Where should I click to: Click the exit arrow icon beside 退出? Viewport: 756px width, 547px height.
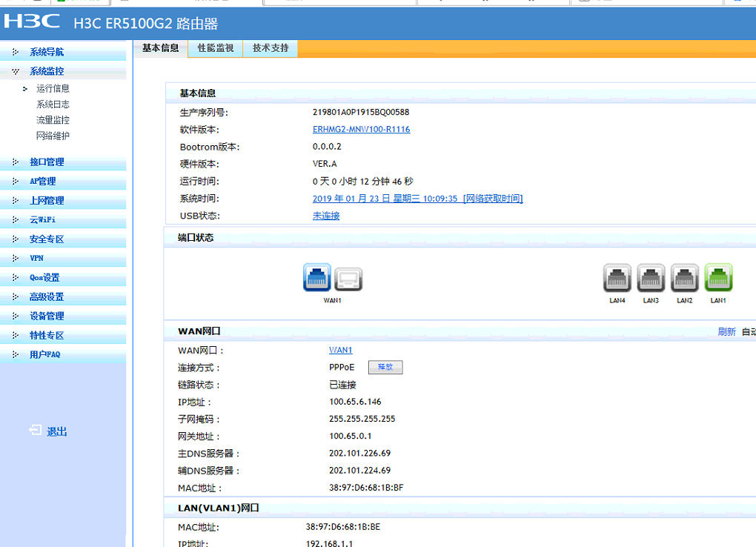[35, 430]
